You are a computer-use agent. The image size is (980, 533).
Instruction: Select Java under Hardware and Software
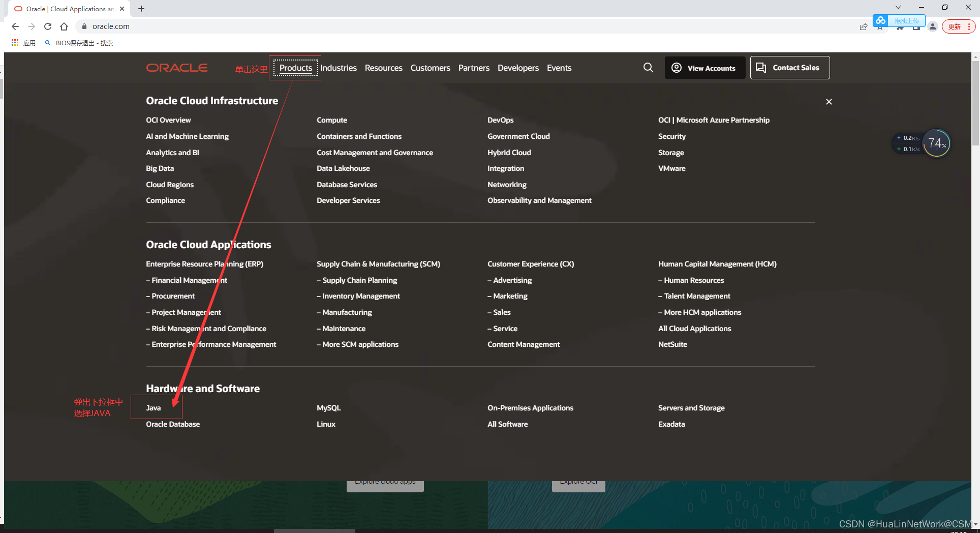(153, 408)
